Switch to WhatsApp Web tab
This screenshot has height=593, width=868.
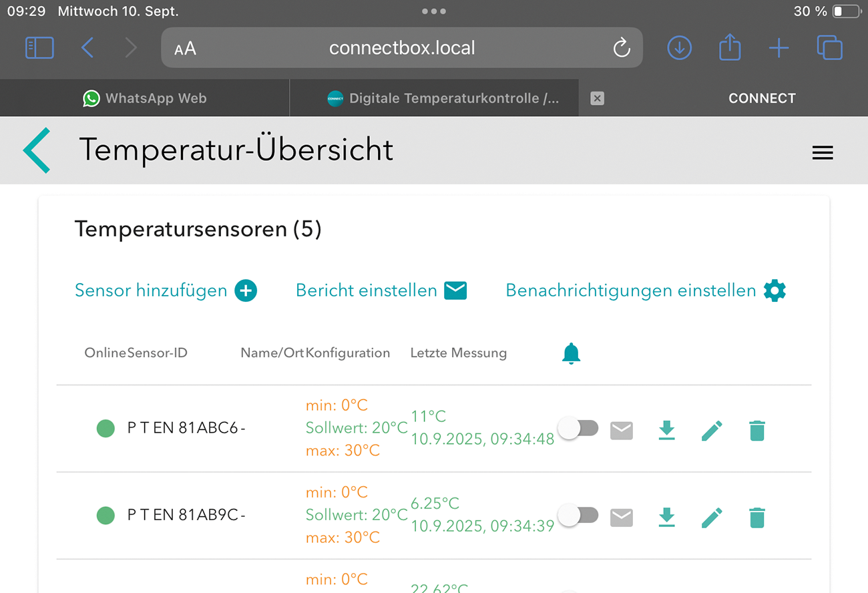coord(145,98)
